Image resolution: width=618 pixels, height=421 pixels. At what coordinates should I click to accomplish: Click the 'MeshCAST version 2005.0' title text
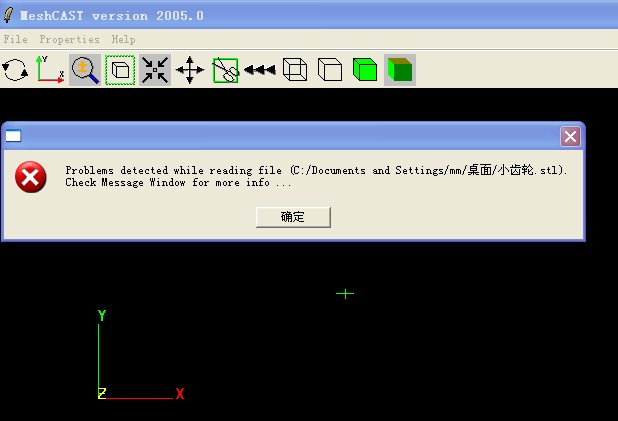click(112, 16)
